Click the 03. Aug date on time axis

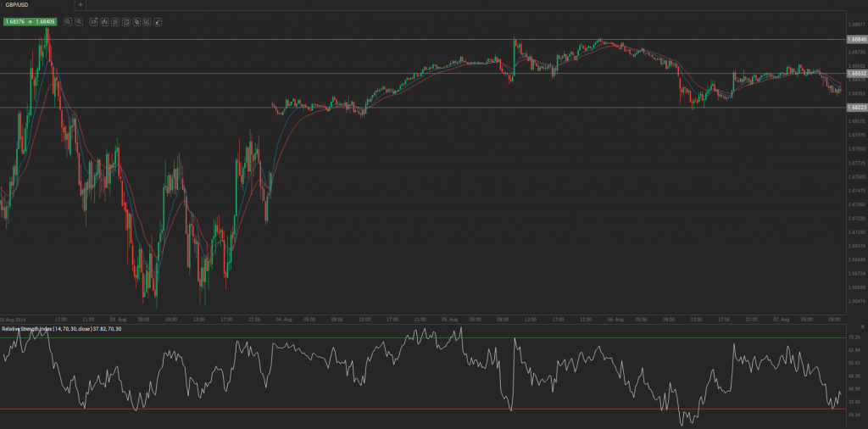(119, 320)
